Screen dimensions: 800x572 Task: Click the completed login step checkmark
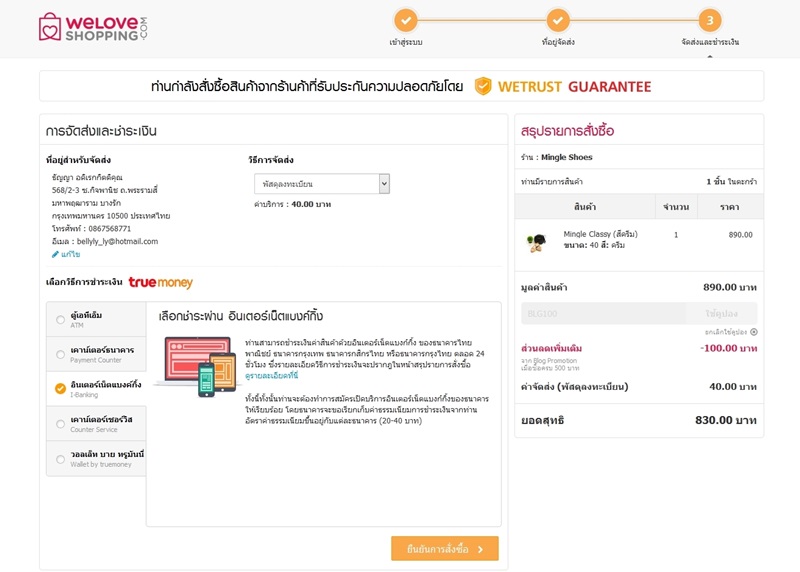point(406,20)
